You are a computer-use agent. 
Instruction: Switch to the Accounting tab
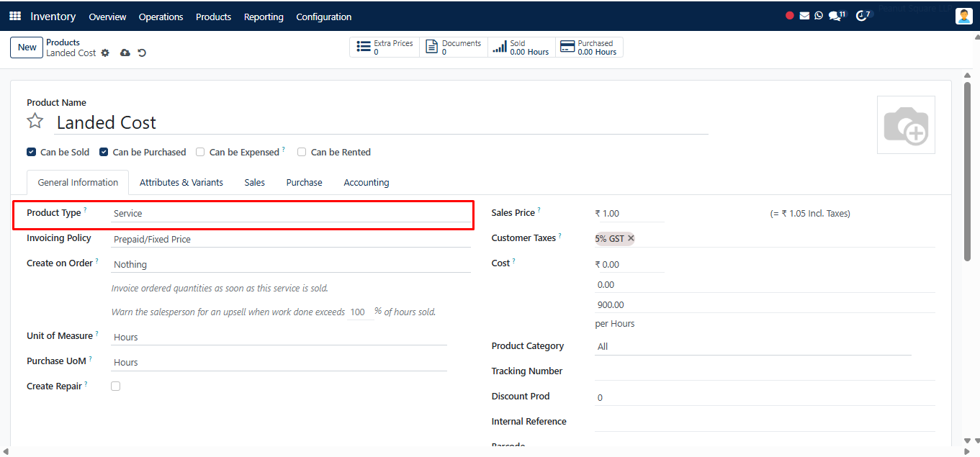pyautogui.click(x=367, y=183)
